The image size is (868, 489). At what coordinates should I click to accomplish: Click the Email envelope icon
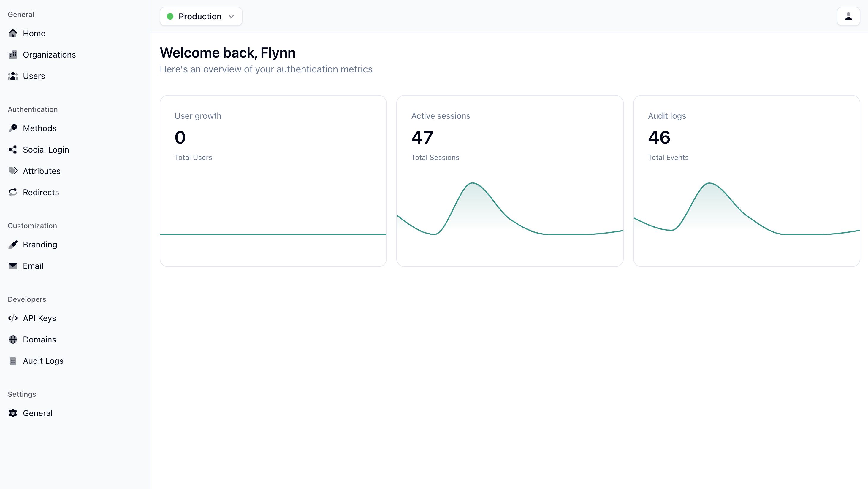coord(13,266)
